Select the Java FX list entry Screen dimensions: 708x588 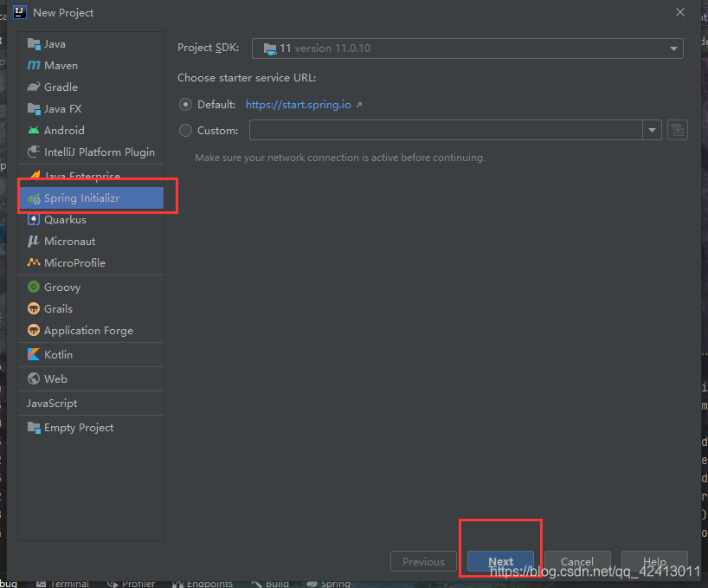pos(91,109)
